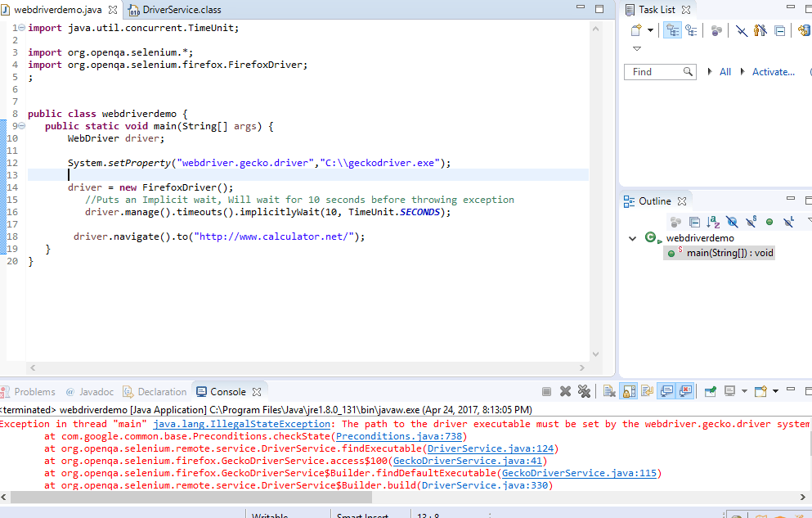Toggle Show Only My Tasks icon
Screen dimensions: 812x518
pyautogui.click(x=760, y=30)
